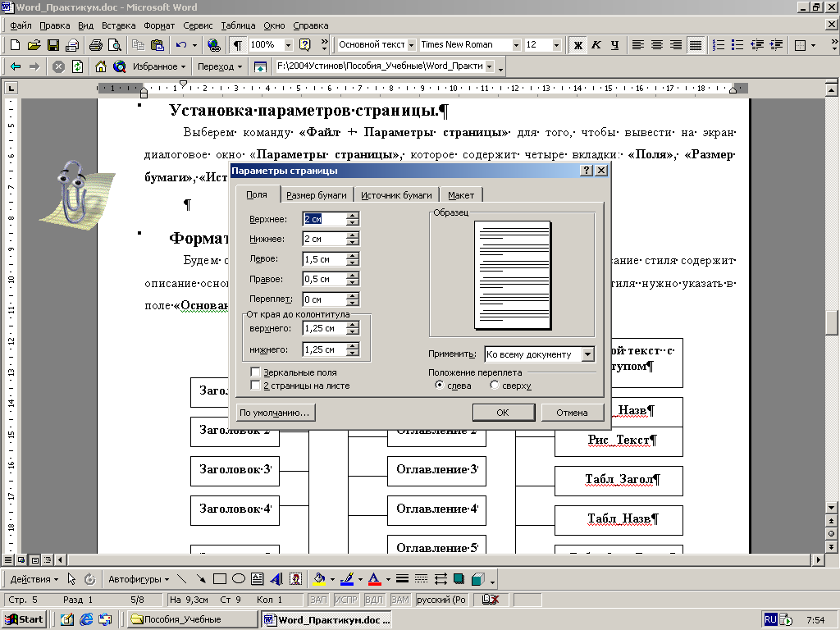The image size is (840, 630).
Task: Click the Левое margin field
Action: pos(325,258)
